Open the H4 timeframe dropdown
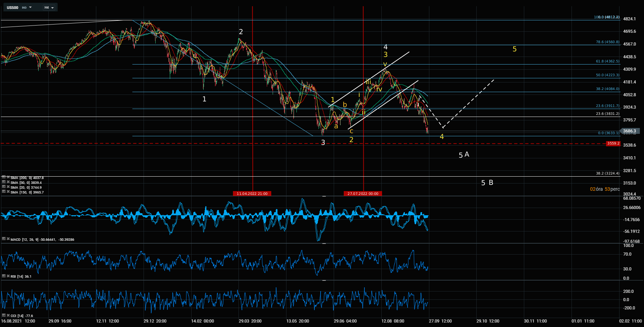The height and width of the screenshot is (327, 644). (49, 8)
